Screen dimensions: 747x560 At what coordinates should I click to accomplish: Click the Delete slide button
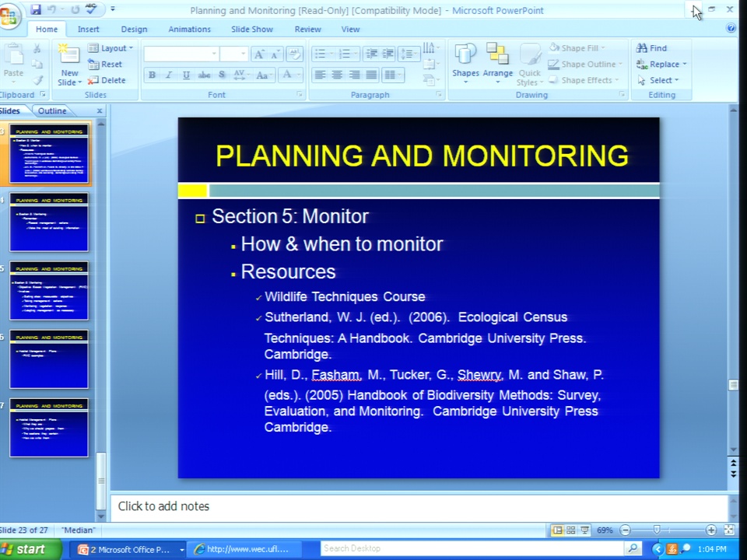(x=107, y=80)
